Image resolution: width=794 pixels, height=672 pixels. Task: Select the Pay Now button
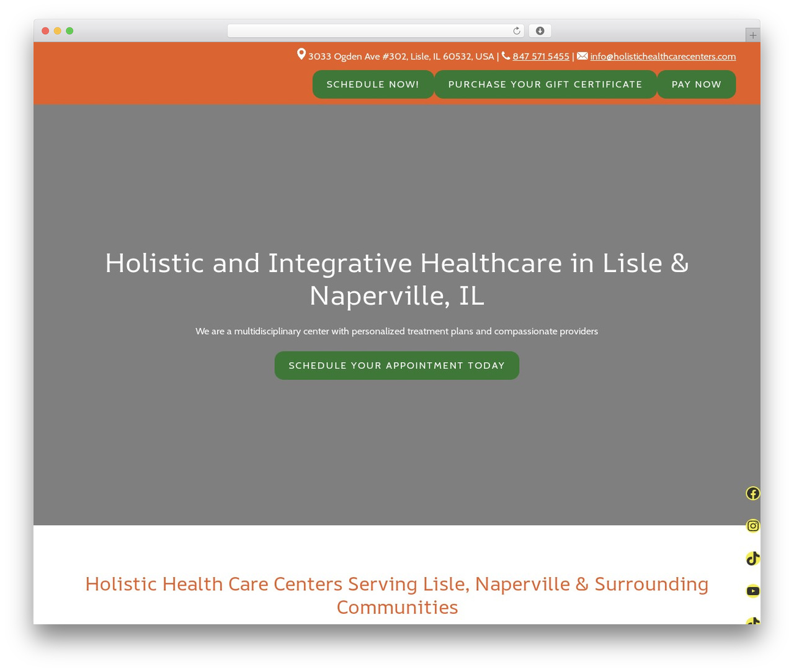697,84
